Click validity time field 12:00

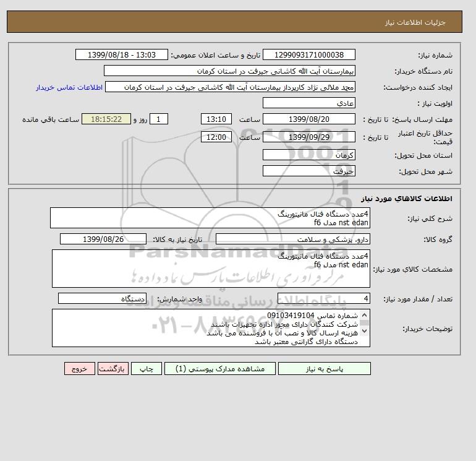[x=216, y=137]
